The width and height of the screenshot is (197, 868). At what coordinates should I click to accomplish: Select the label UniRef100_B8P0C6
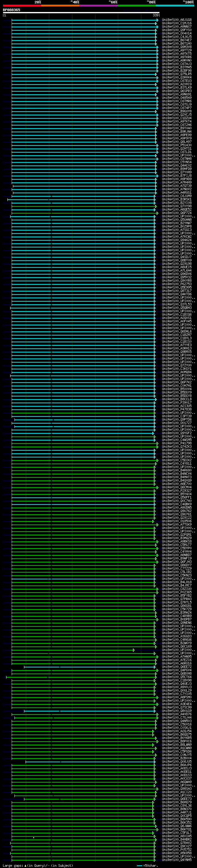pos(177,741)
